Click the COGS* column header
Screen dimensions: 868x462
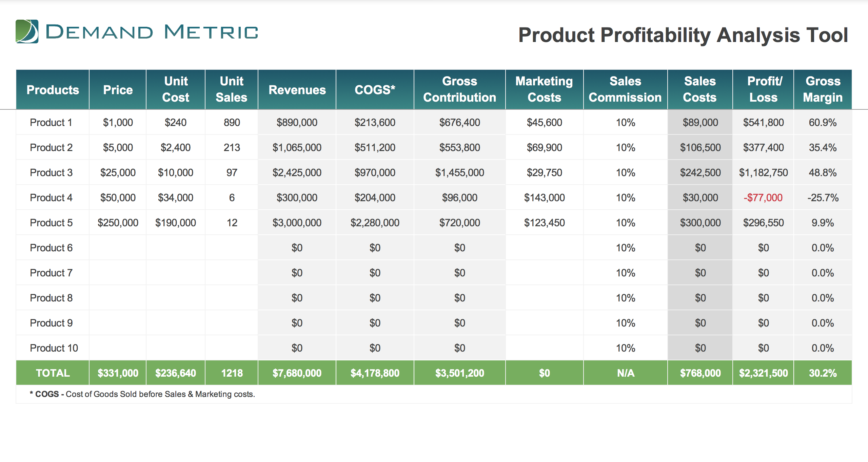point(375,90)
